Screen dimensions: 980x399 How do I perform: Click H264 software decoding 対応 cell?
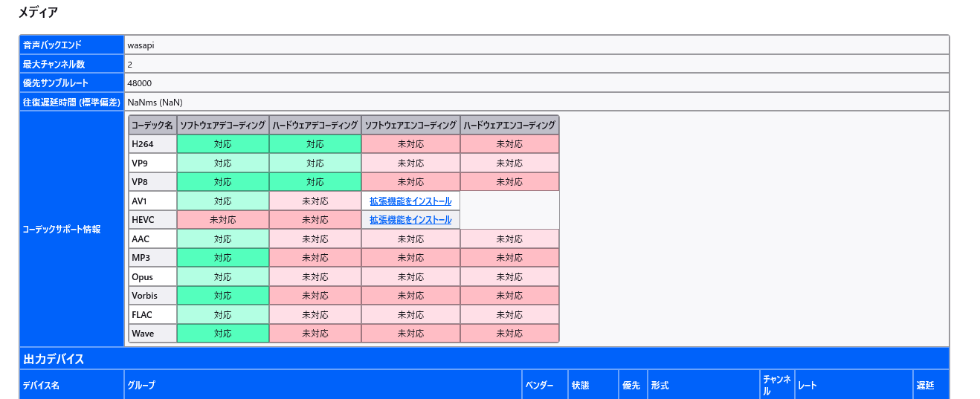(223, 144)
